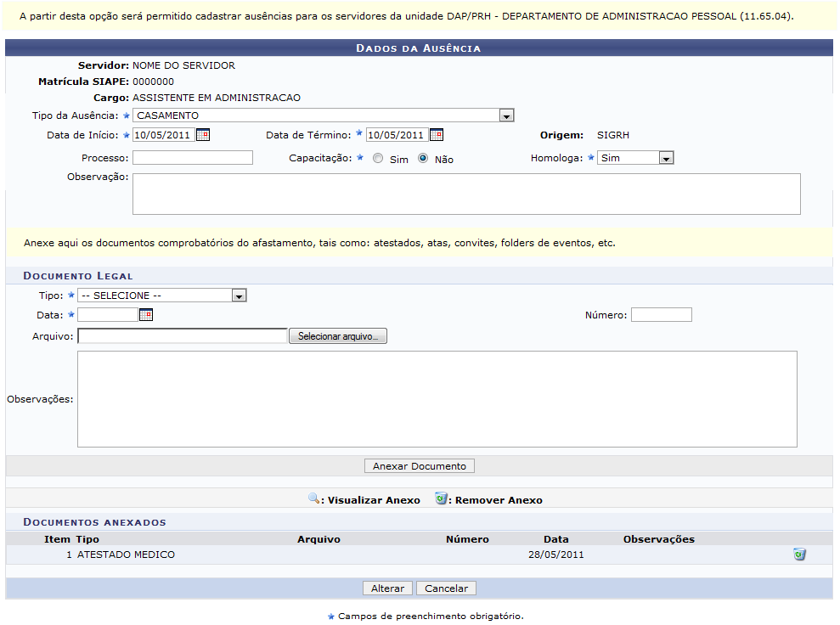Open calendar picker for Data de Término
Image resolution: width=840 pixels, height=625 pixels.
[x=437, y=134]
